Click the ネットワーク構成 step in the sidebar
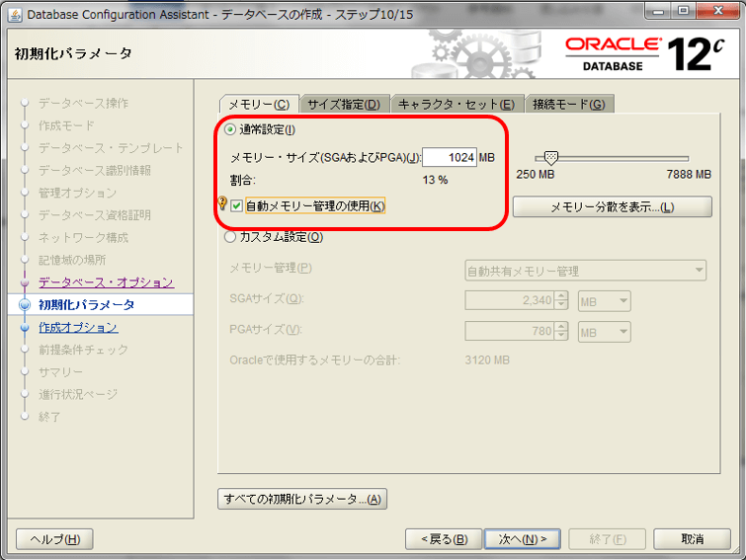746x560 pixels. pos(83,238)
